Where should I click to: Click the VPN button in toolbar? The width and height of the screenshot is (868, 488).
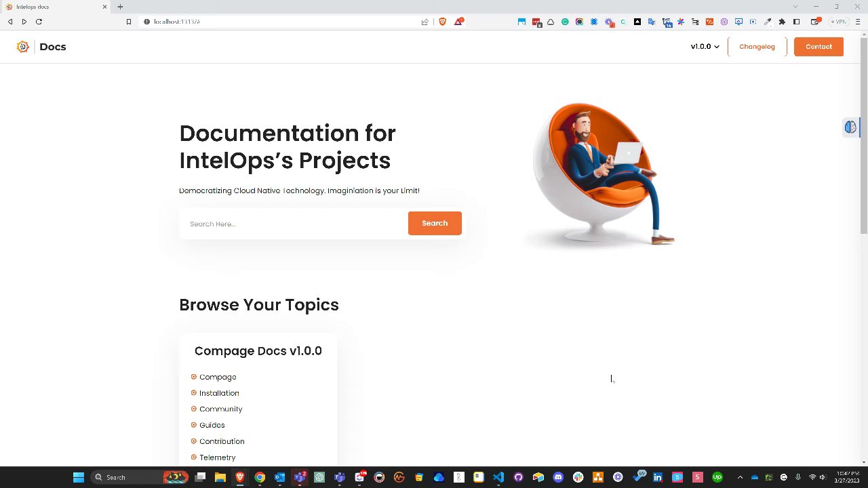840,22
